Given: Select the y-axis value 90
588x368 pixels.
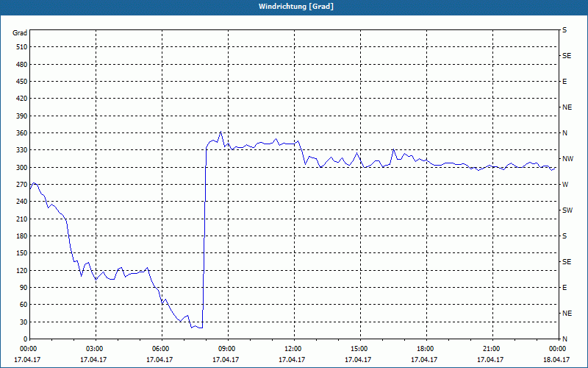Looking at the screenshot, I should click(x=24, y=288).
